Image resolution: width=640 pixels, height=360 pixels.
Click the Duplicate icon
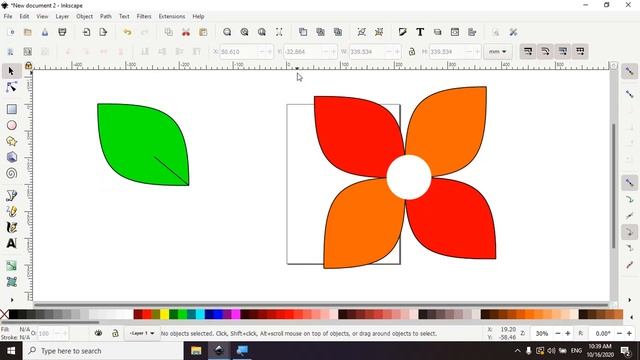click(x=303, y=32)
